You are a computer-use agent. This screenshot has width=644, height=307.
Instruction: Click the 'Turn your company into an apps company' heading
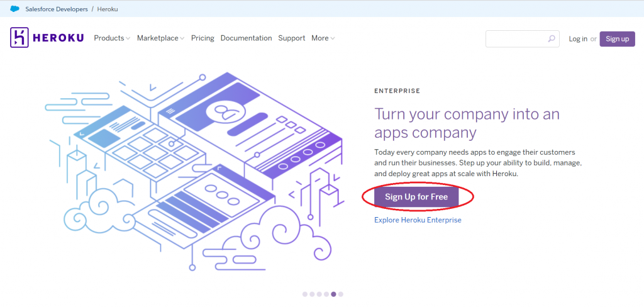click(x=467, y=123)
